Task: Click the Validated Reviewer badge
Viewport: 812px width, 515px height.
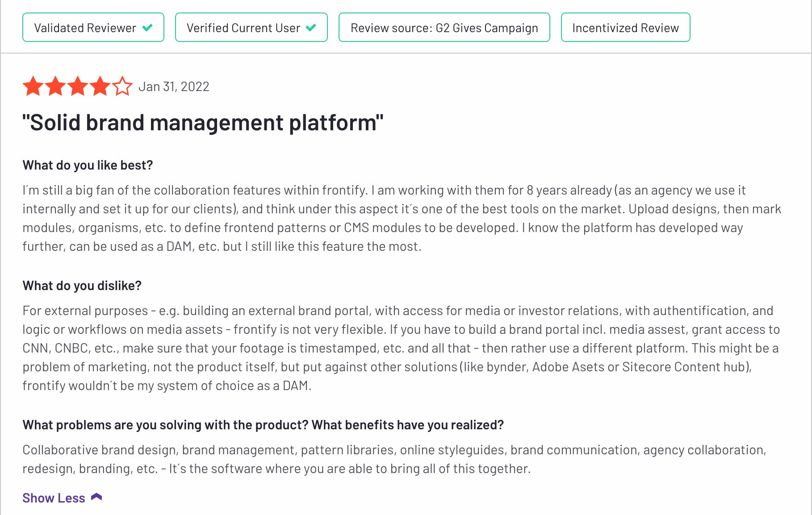Action: click(x=93, y=28)
